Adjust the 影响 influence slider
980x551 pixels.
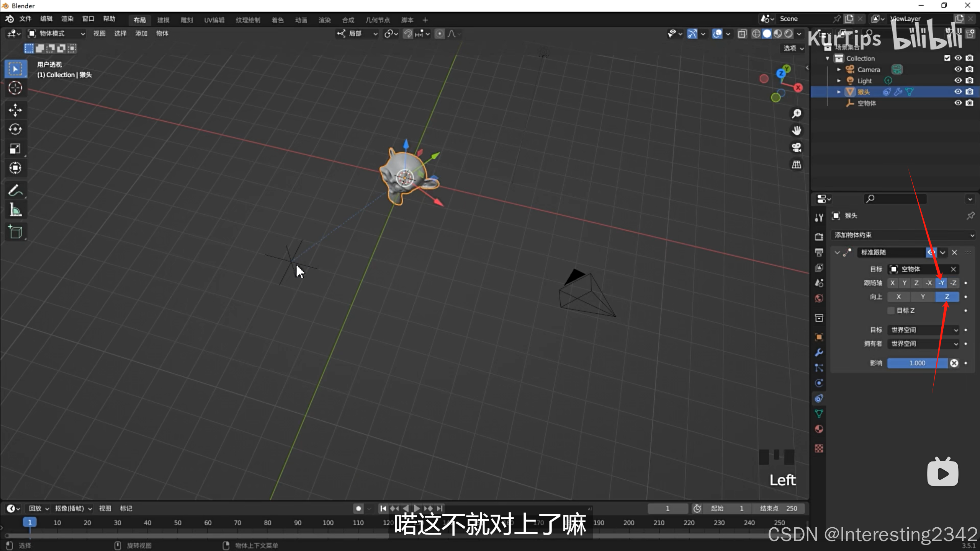click(x=917, y=363)
